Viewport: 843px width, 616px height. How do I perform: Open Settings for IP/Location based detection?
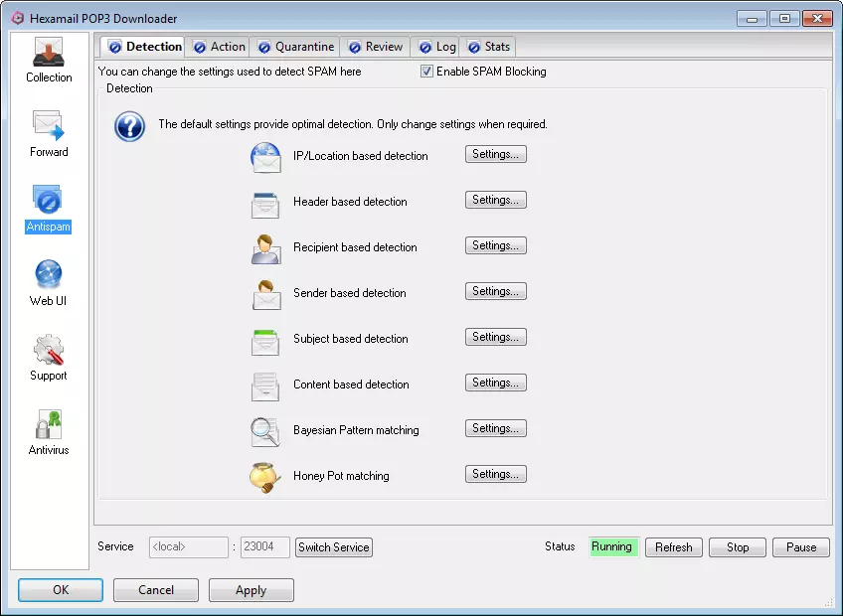tap(495, 154)
